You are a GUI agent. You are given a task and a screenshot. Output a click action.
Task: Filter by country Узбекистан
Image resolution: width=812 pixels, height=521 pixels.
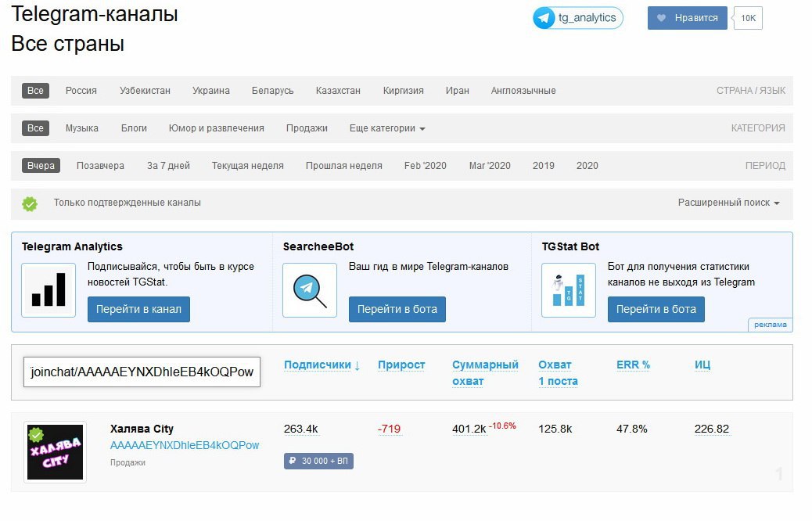tap(145, 91)
